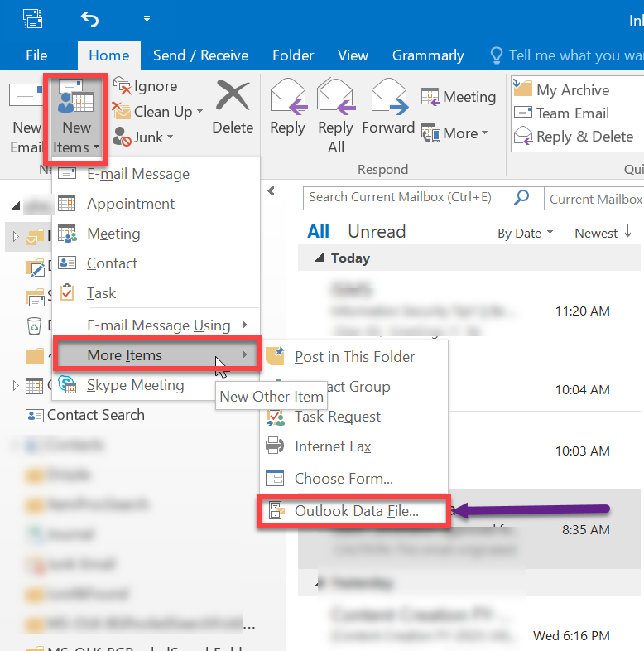
Task: Show Unread messages filter
Action: click(x=377, y=231)
